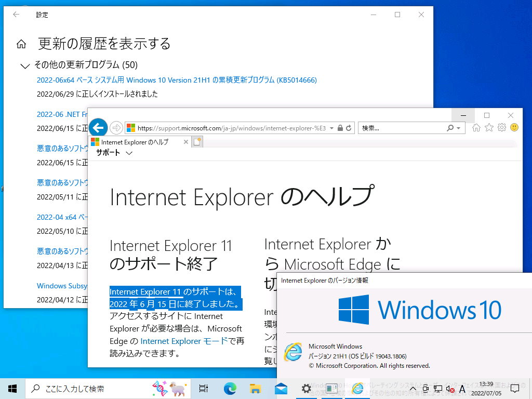Click the IE search magnifier icon
The image size is (532, 399).
(450, 128)
